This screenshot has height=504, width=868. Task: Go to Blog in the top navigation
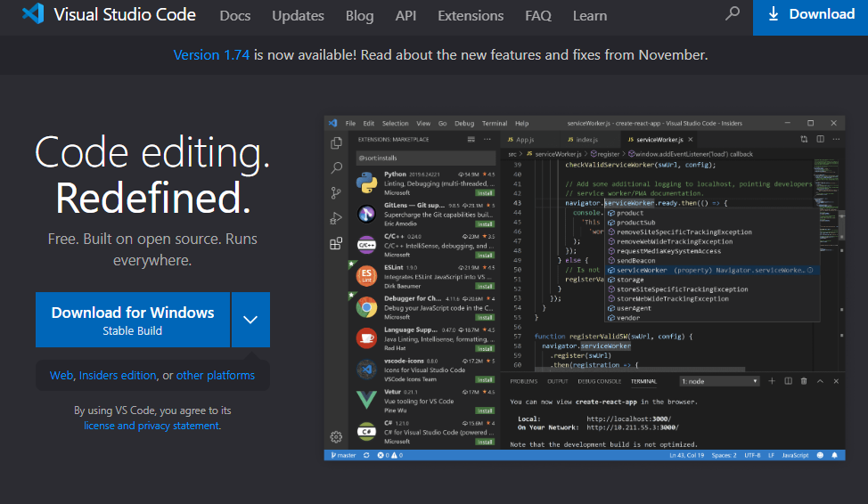click(x=360, y=16)
